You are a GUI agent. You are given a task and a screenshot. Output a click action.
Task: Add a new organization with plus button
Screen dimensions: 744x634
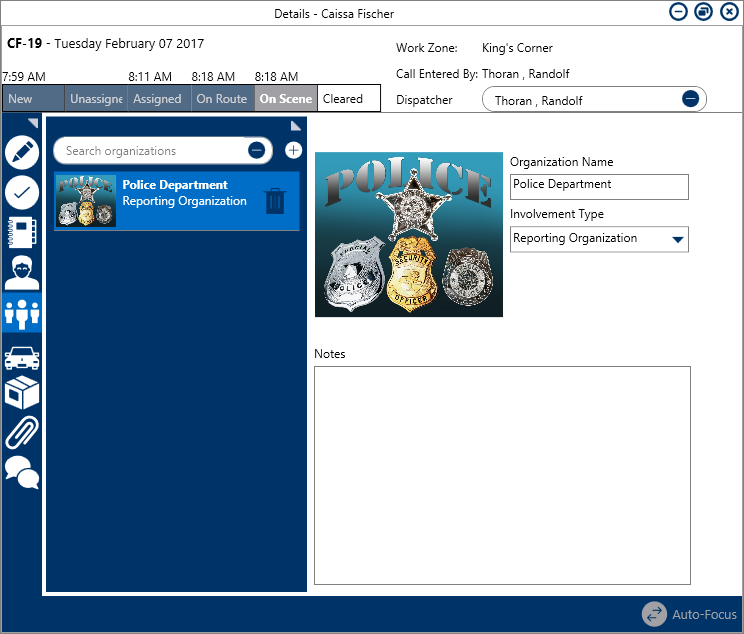point(293,151)
